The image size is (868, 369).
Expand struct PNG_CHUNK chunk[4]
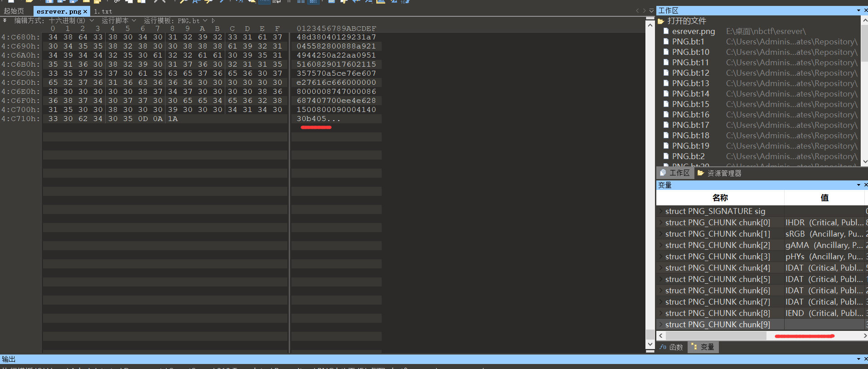pyautogui.click(x=661, y=268)
